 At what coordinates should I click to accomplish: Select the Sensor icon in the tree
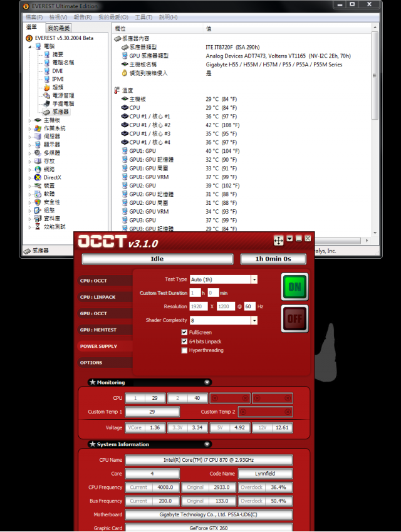click(46, 112)
